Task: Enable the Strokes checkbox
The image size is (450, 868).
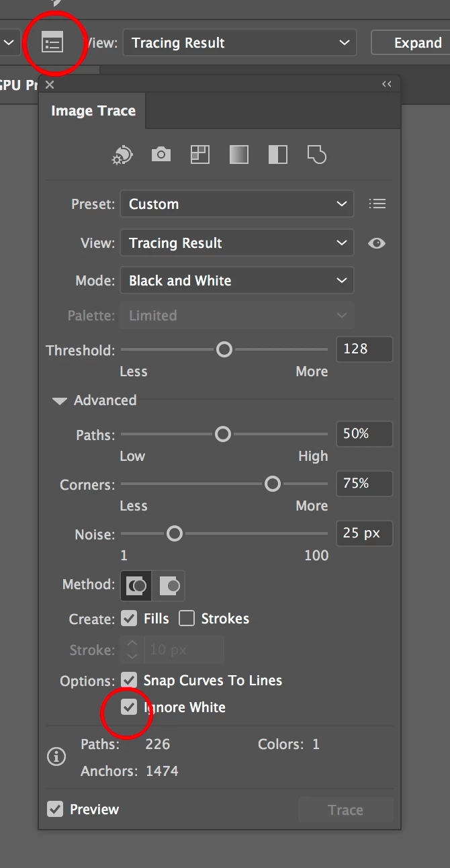Action: click(x=187, y=618)
